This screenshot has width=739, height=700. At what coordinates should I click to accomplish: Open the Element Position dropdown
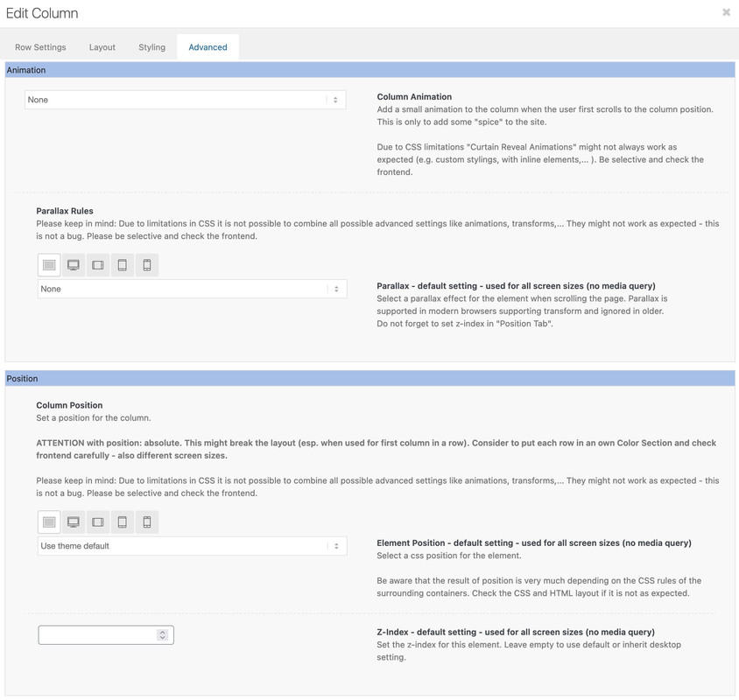pyautogui.click(x=193, y=546)
